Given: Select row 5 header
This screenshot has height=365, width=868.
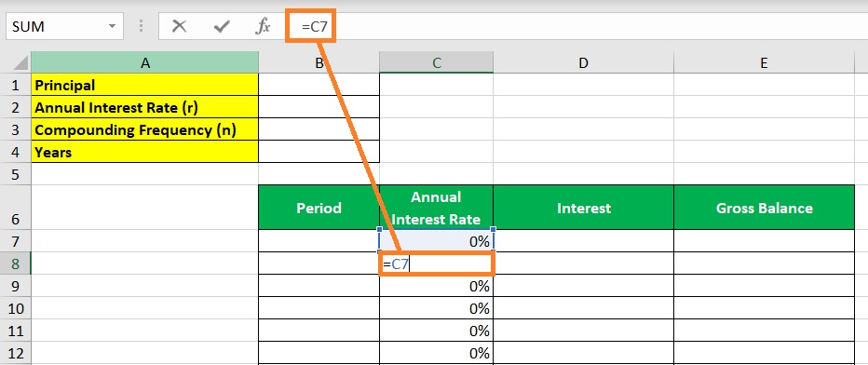Looking at the screenshot, I should tap(16, 174).
